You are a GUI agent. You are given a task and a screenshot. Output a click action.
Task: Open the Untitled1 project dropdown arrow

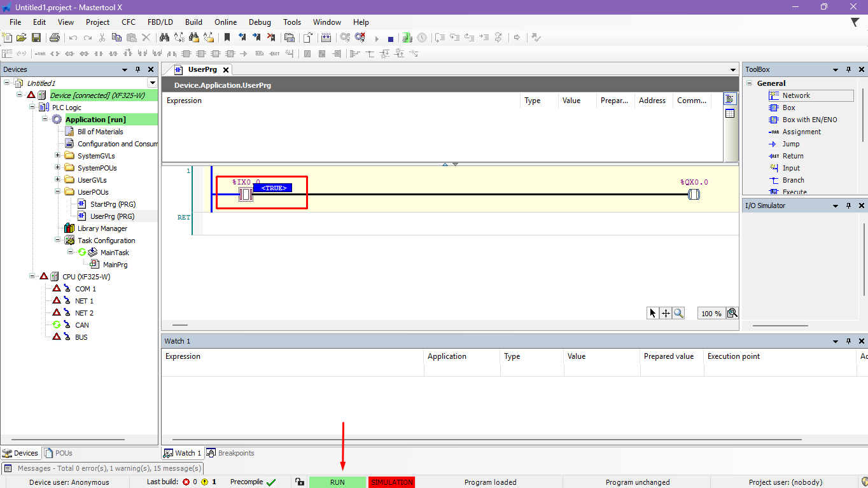click(x=152, y=83)
